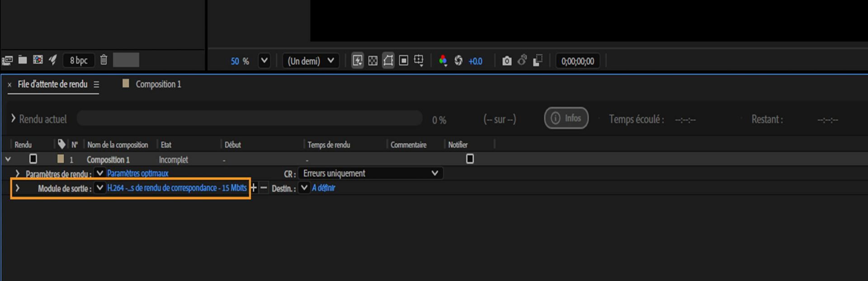Viewport: 868px width, 281px height.
Task: Click the Infos button
Action: (x=566, y=118)
